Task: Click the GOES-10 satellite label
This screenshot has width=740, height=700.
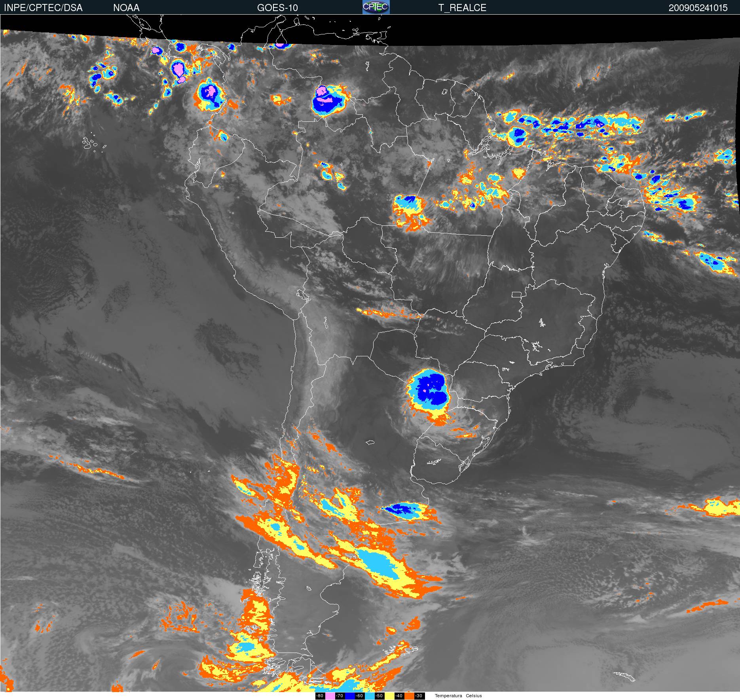Action: tap(277, 8)
